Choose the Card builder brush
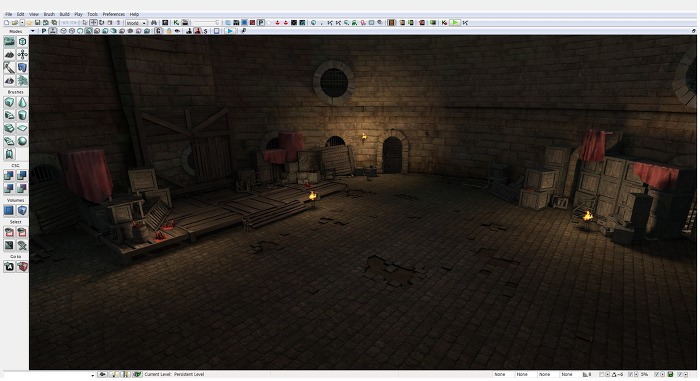The image size is (700, 381). click(x=9, y=154)
